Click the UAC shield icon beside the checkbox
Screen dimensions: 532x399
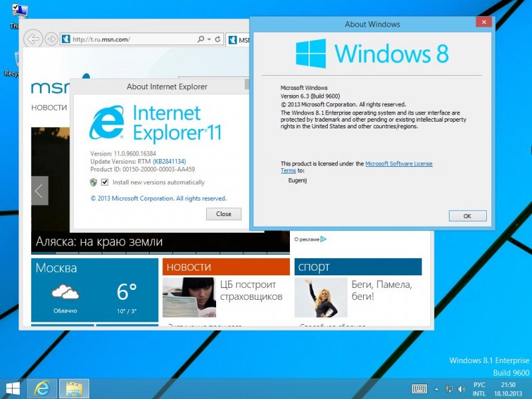click(93, 182)
